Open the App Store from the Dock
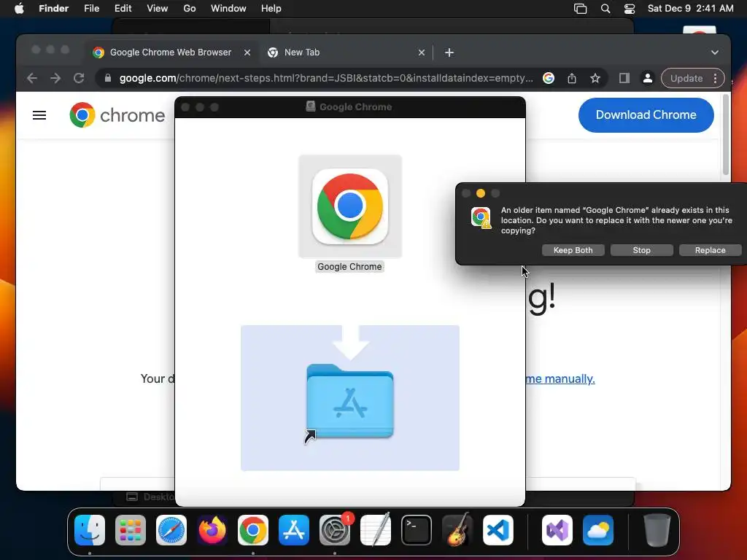 click(294, 530)
